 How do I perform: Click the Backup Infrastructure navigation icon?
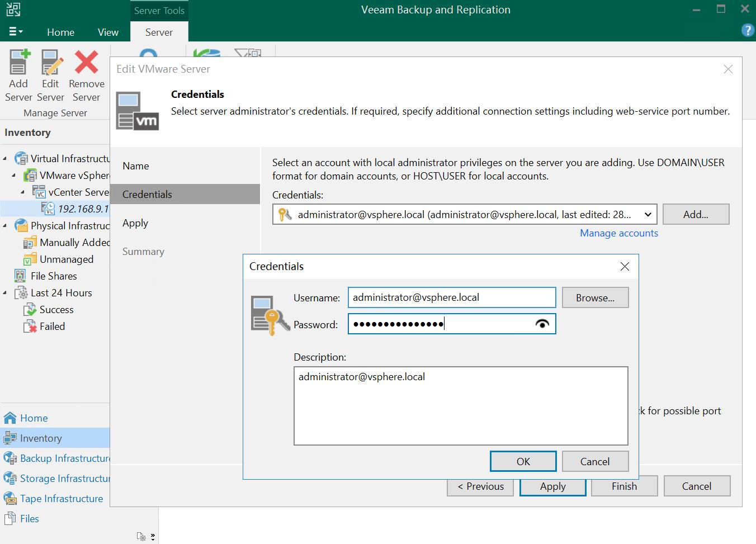pos(10,458)
